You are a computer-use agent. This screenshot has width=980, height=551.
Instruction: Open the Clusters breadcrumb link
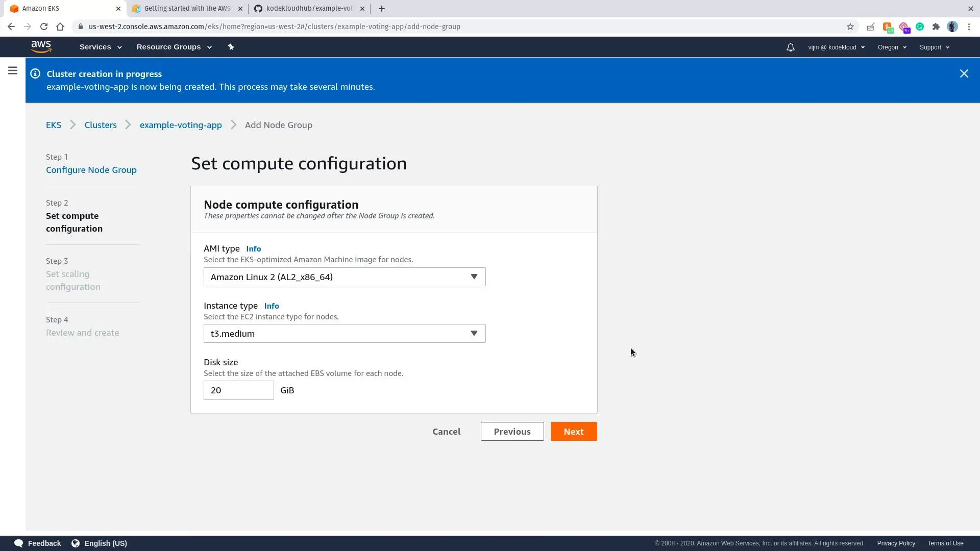coord(100,124)
